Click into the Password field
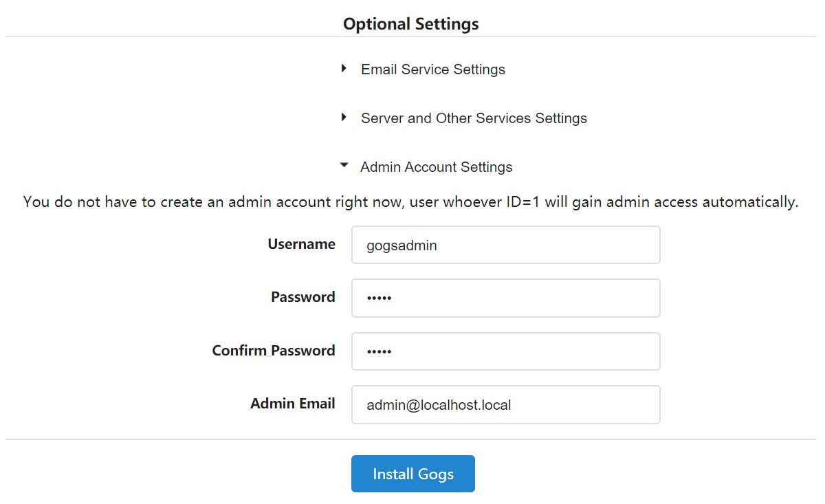This screenshot has height=504, width=825. coord(505,298)
